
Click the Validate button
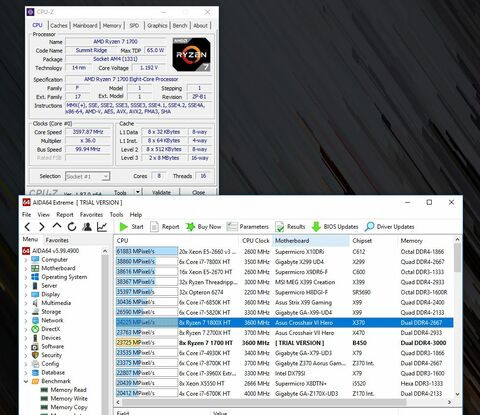(x=161, y=192)
